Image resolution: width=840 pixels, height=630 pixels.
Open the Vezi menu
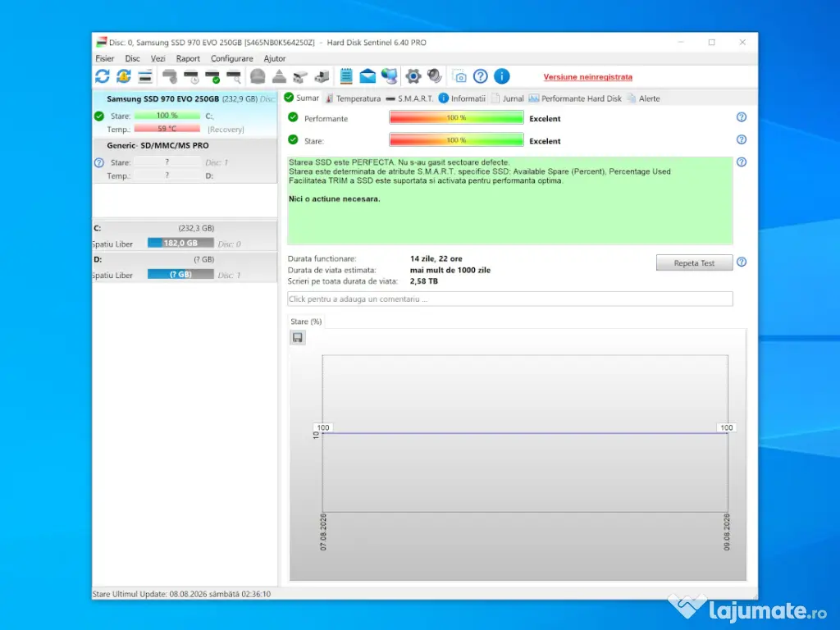(158, 58)
